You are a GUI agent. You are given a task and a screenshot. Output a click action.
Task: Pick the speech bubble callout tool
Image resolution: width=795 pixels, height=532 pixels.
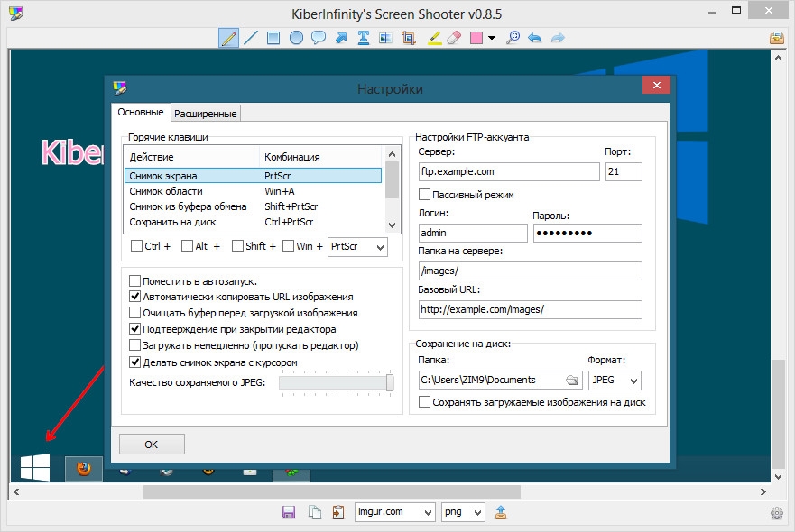click(319, 38)
